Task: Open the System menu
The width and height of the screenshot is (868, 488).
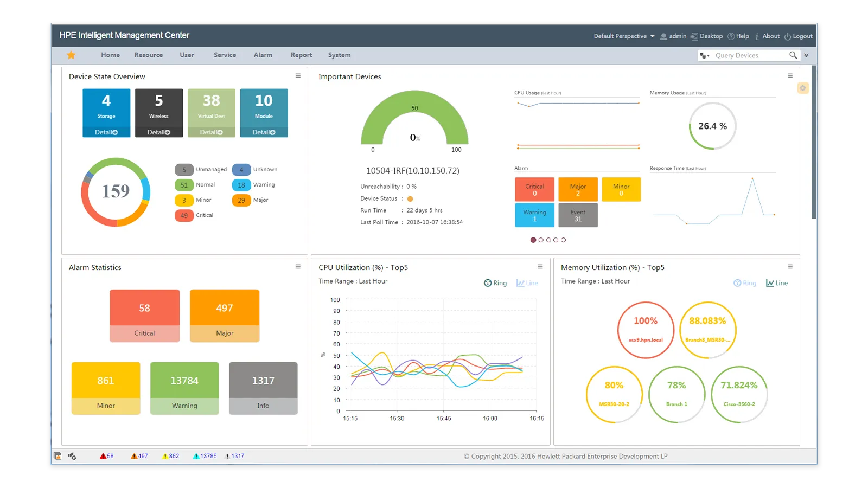Action: pyautogui.click(x=339, y=55)
